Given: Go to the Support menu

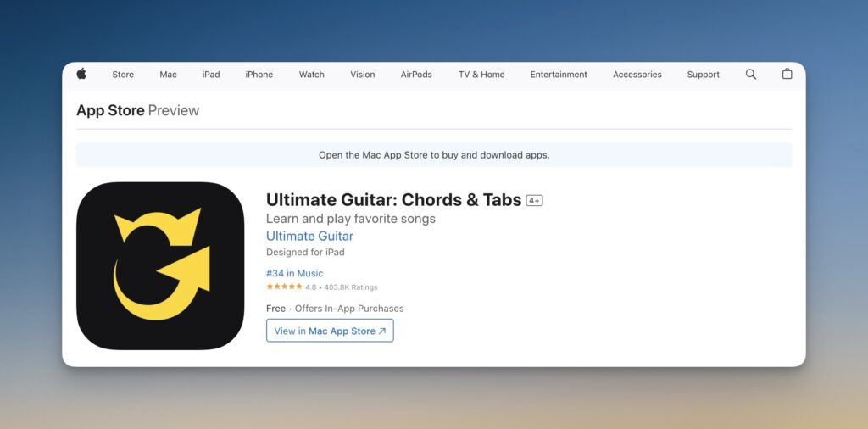Looking at the screenshot, I should (704, 75).
